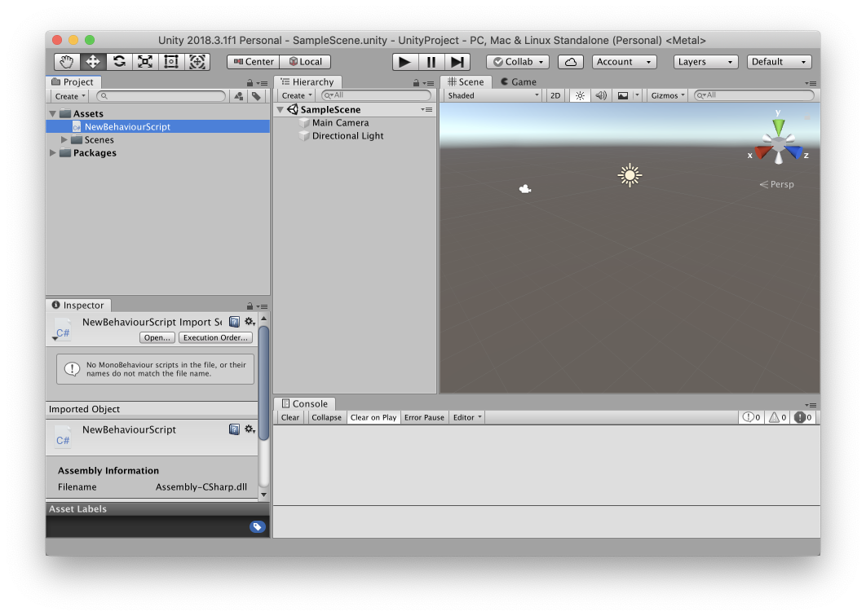
Task: Toggle handle rotation Local button
Action: [x=306, y=62]
